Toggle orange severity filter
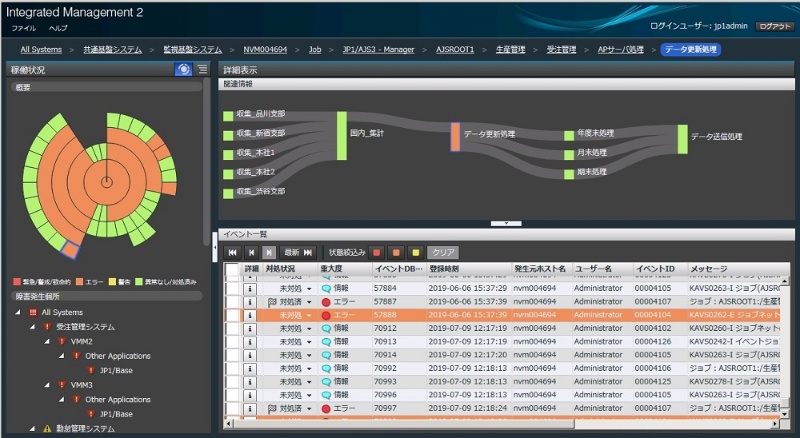The image size is (800, 438). point(395,253)
